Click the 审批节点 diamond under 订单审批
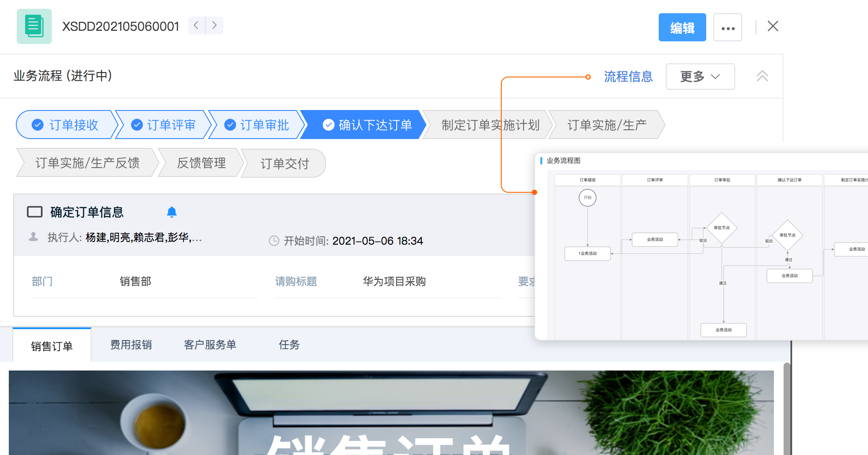Viewport: 868px width, 455px height. coord(722,228)
